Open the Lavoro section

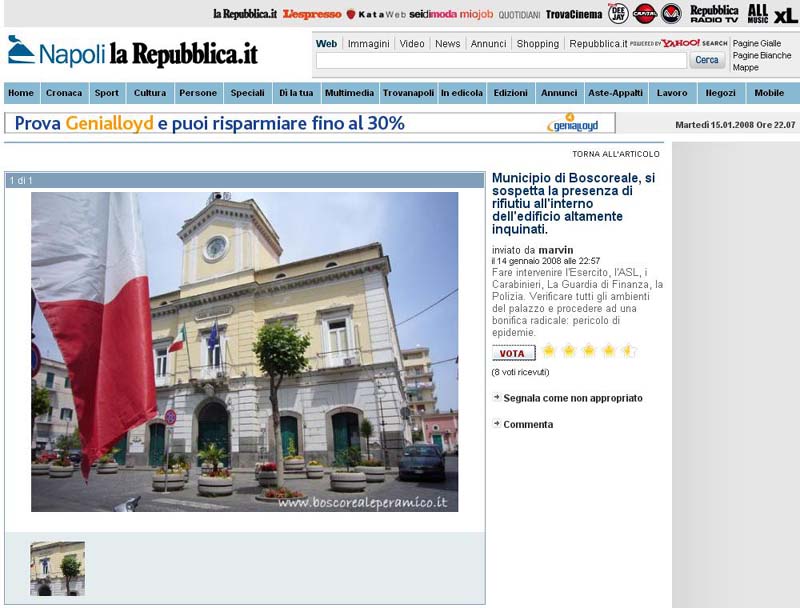[x=672, y=93]
